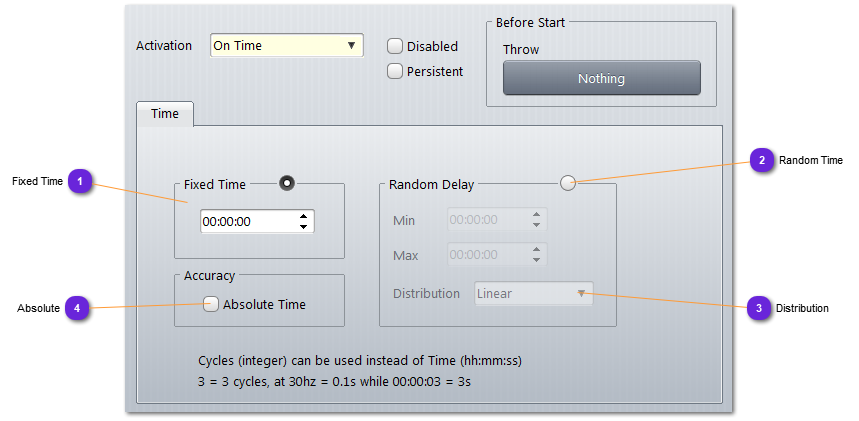Image resolution: width=859 pixels, height=421 pixels.
Task: Click the Max random delay field
Action: coord(488,255)
